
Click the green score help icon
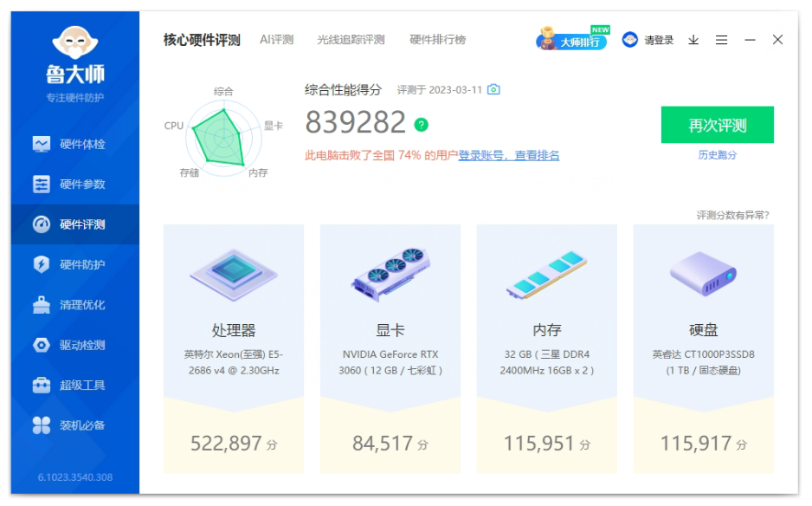[421, 125]
